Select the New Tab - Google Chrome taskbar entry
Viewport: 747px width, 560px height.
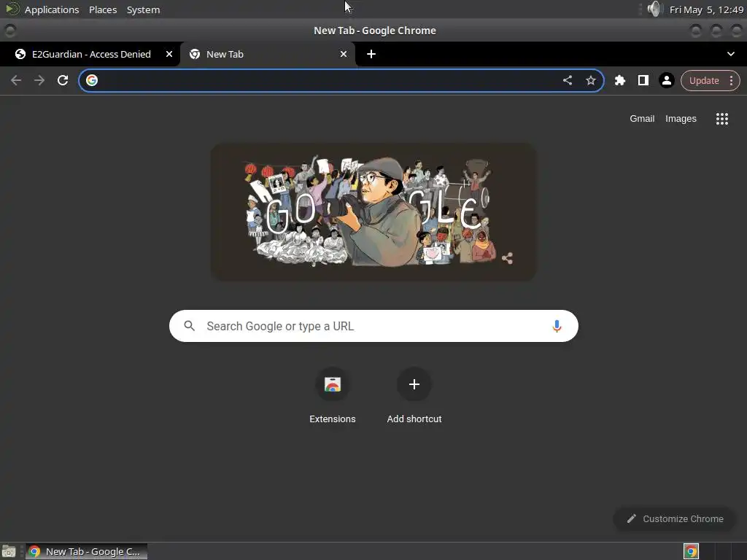point(86,551)
